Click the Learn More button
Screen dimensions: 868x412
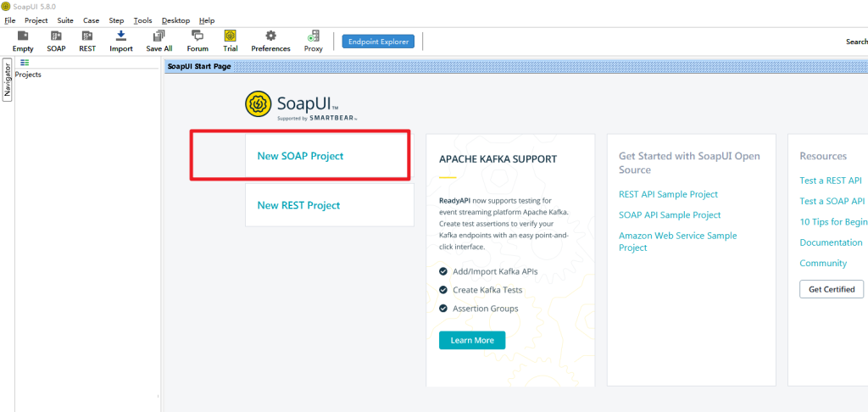pos(472,340)
